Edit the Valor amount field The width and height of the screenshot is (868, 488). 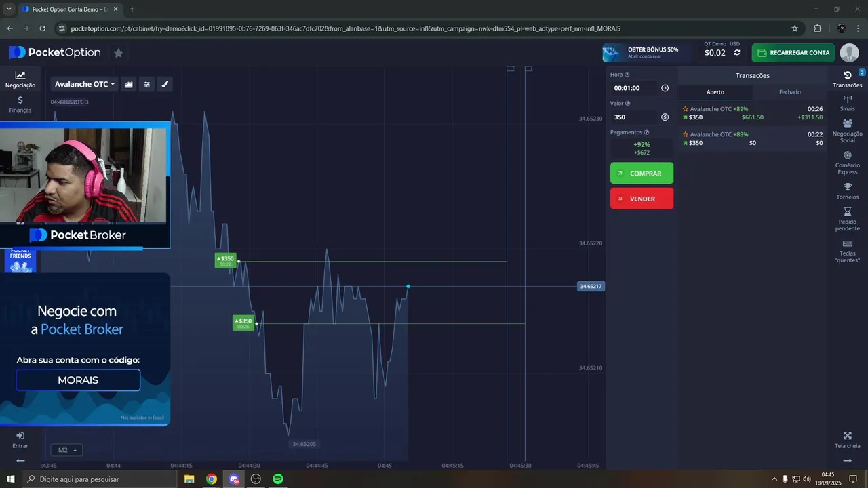tap(634, 117)
